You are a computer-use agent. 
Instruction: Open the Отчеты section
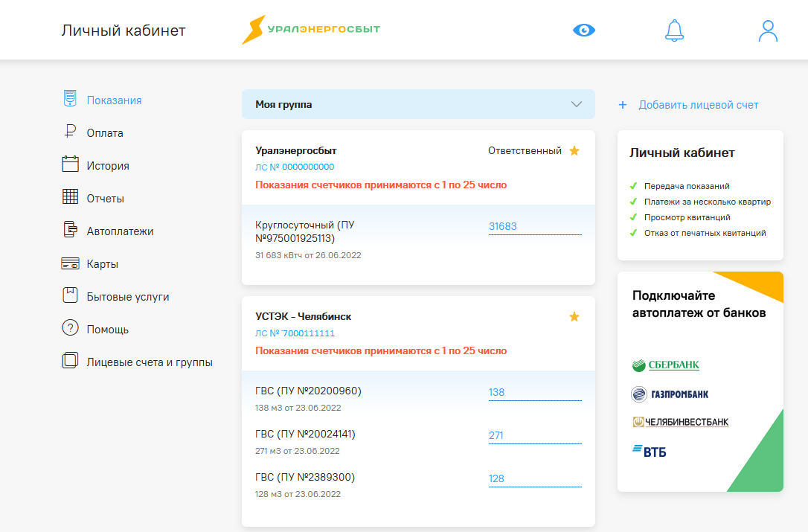click(x=105, y=199)
